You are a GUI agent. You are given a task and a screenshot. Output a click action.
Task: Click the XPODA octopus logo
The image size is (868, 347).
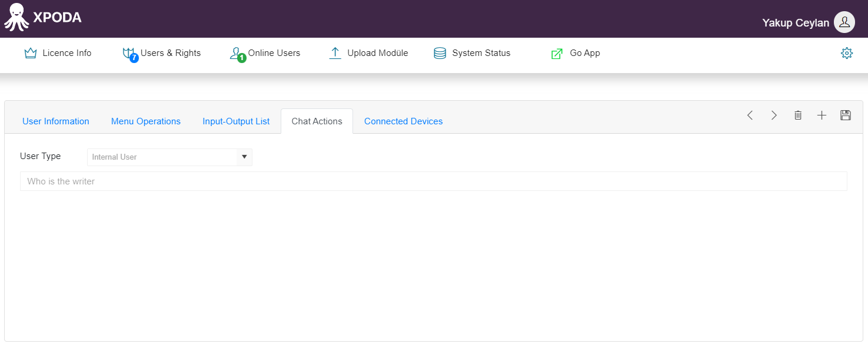point(16,17)
